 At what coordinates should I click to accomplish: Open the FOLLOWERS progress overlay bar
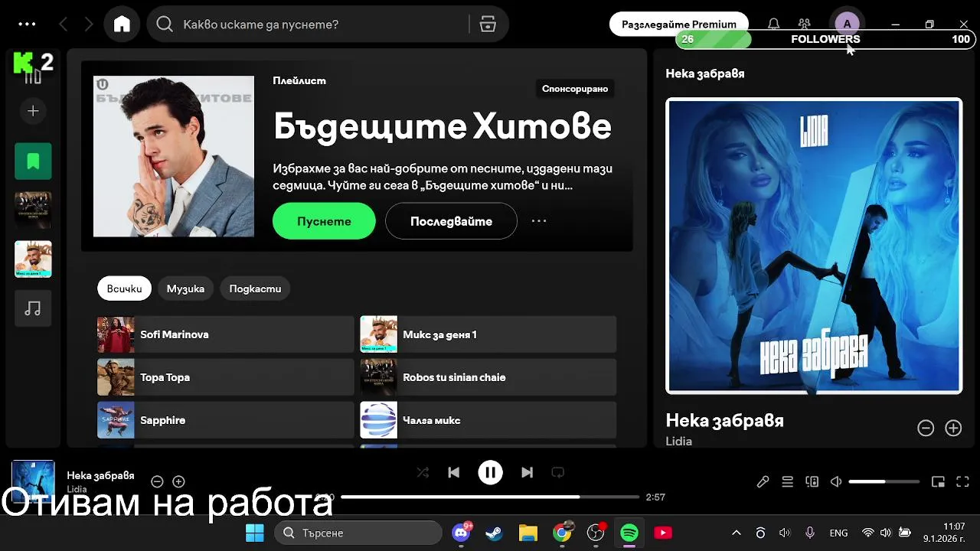point(825,40)
